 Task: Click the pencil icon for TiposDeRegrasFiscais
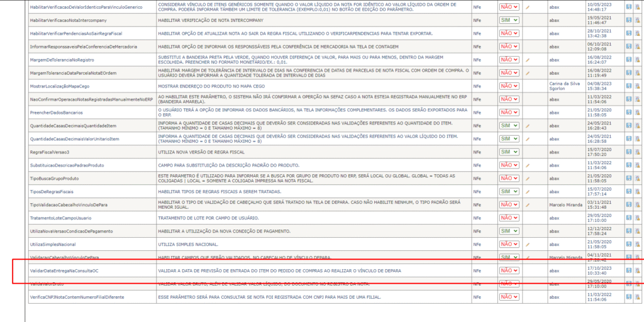click(x=528, y=191)
